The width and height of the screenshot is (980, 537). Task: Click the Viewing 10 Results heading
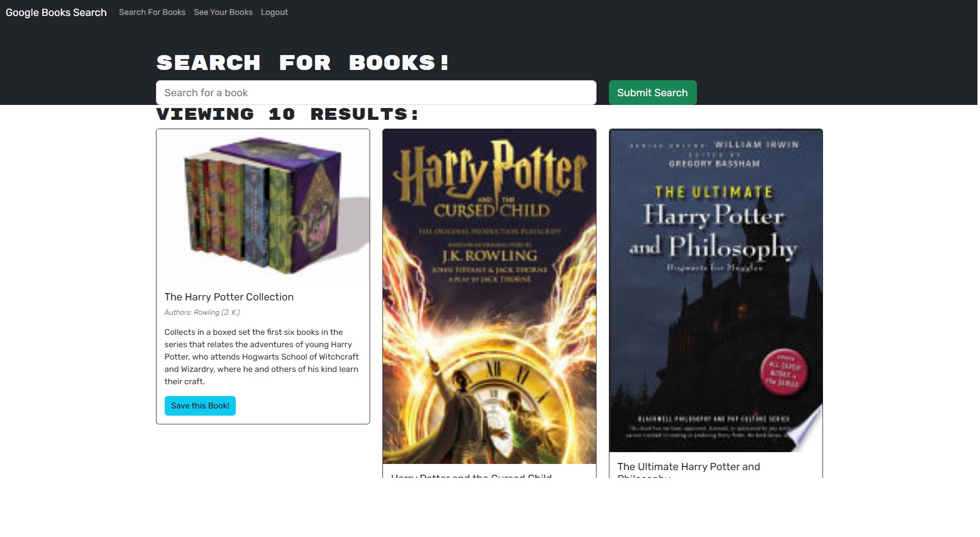287,114
